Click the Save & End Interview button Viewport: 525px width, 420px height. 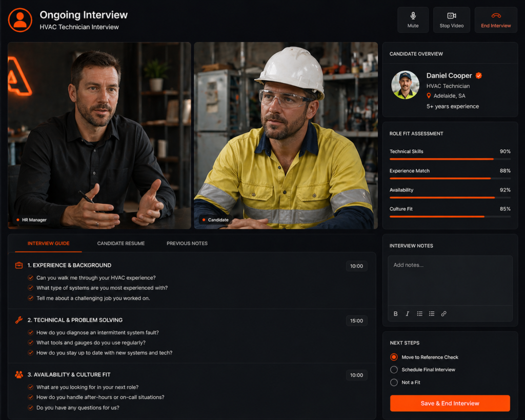pyautogui.click(x=450, y=403)
